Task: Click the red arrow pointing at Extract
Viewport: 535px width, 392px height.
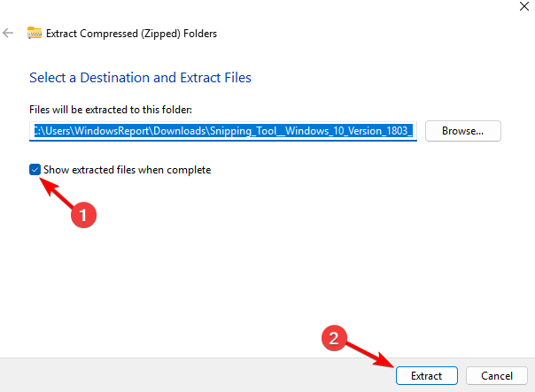Action: [369, 355]
